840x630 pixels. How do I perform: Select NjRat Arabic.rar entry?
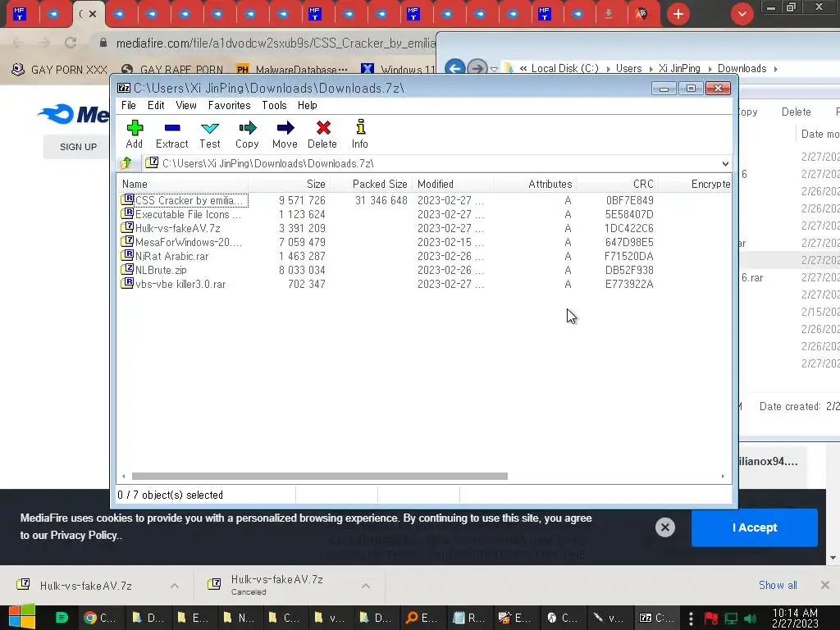tap(165, 256)
